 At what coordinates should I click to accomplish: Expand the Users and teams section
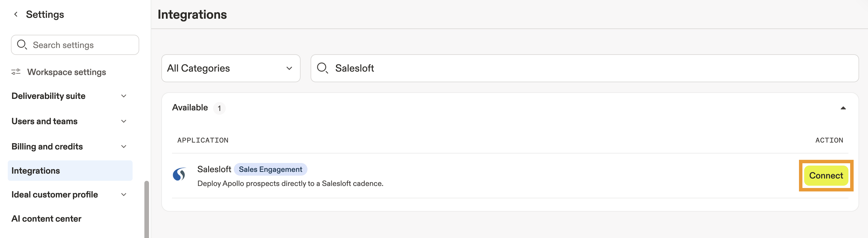coord(124,121)
